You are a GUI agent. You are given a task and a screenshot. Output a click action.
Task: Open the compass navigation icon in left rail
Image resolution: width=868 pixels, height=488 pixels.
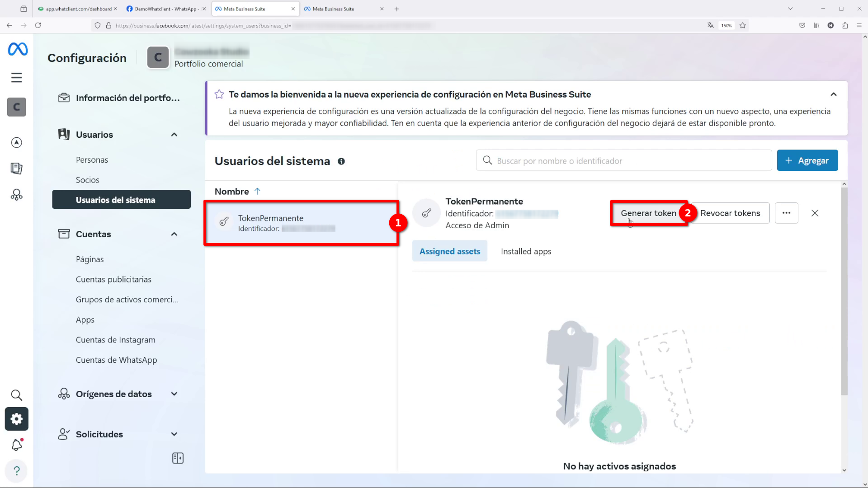point(17,143)
